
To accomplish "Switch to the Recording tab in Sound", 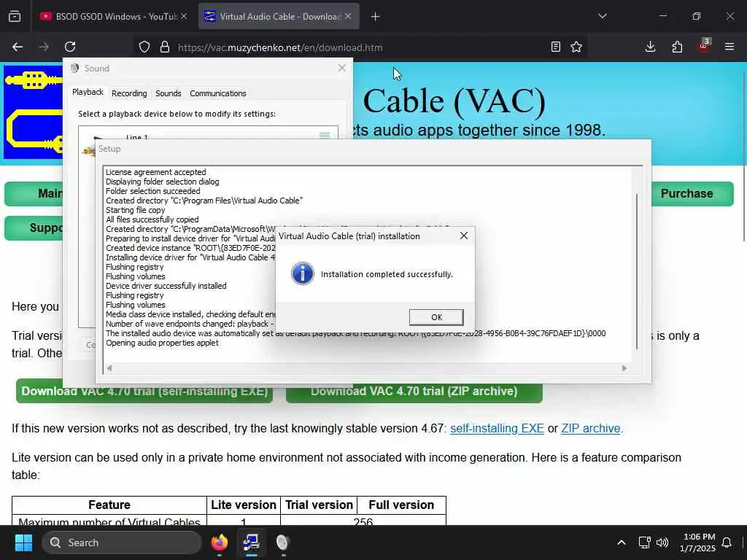I will point(129,93).
